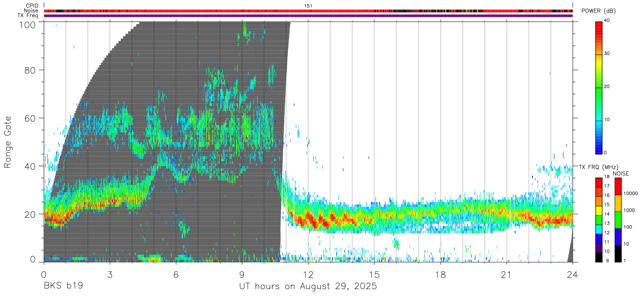
Task: Click the y-axis tick label '60'
Action: tap(30, 118)
